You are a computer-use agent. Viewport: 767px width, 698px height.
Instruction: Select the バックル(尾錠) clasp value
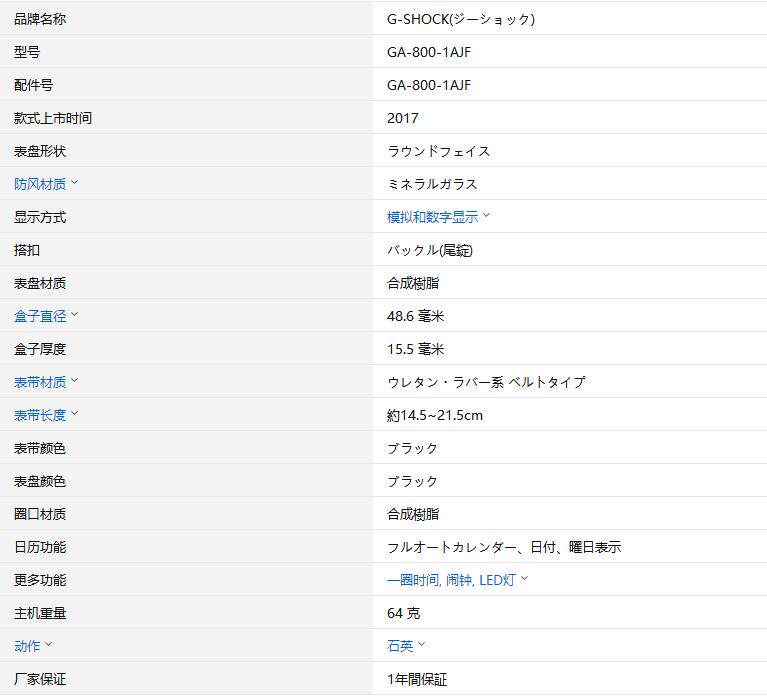(430, 250)
